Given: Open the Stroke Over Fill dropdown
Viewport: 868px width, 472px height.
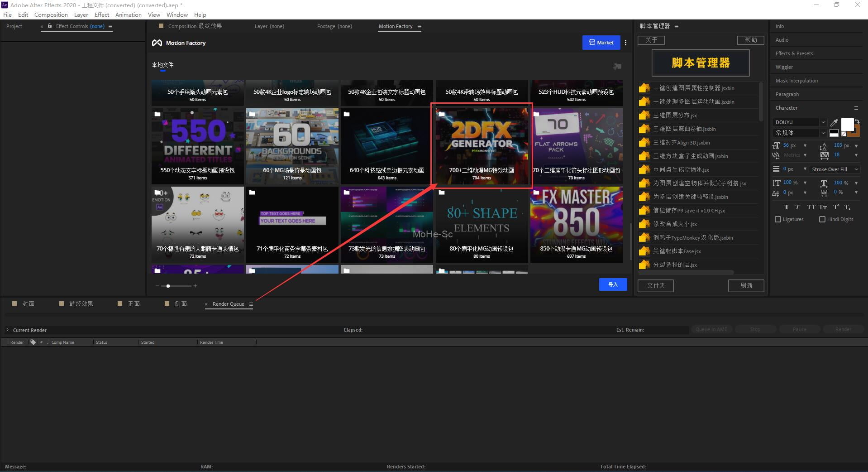Looking at the screenshot, I should (x=835, y=169).
